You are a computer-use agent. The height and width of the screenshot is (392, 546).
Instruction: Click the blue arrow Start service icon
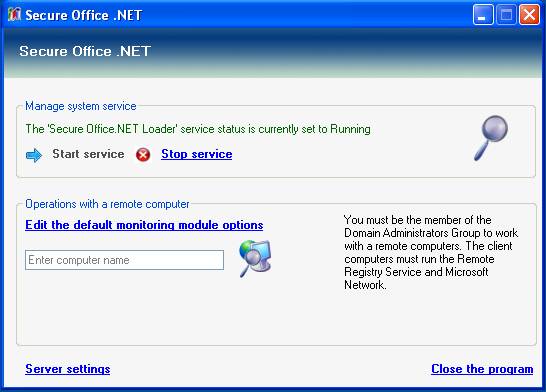[x=34, y=155]
